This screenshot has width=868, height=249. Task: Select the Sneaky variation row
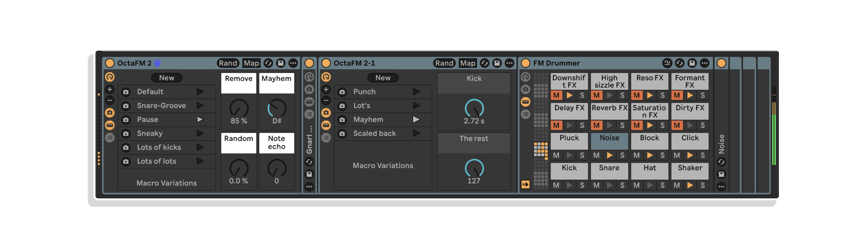point(167,134)
